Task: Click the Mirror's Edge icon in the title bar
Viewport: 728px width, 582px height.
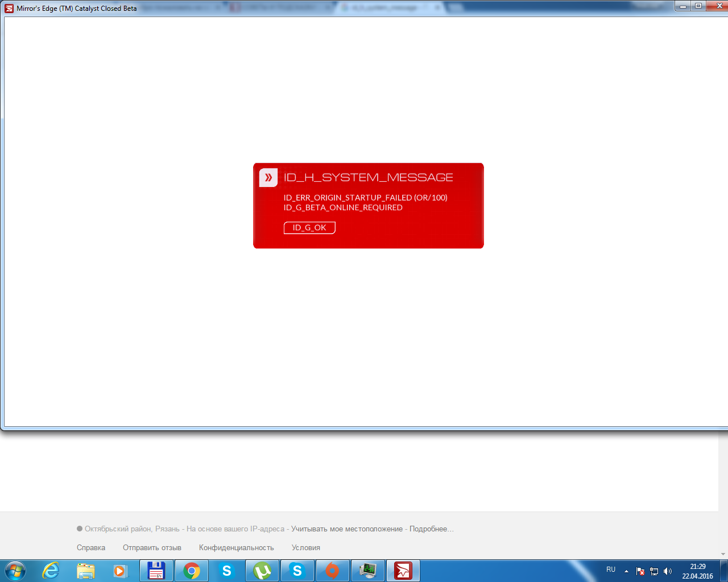Action: click(9, 9)
